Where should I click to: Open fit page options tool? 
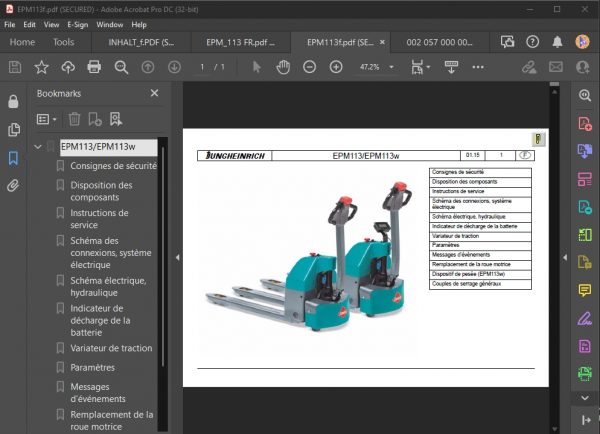point(420,67)
